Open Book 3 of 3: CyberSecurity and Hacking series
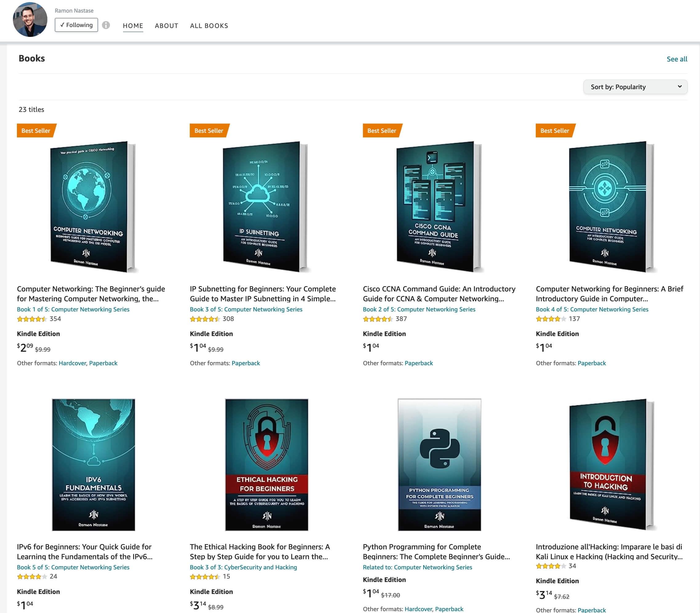The image size is (700, 613). click(243, 567)
